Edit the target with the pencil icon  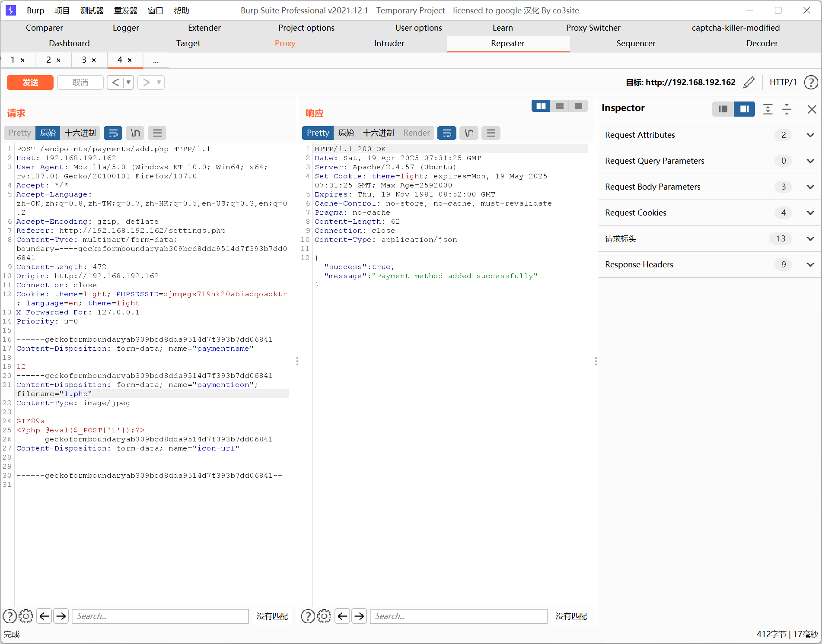pyautogui.click(x=749, y=82)
